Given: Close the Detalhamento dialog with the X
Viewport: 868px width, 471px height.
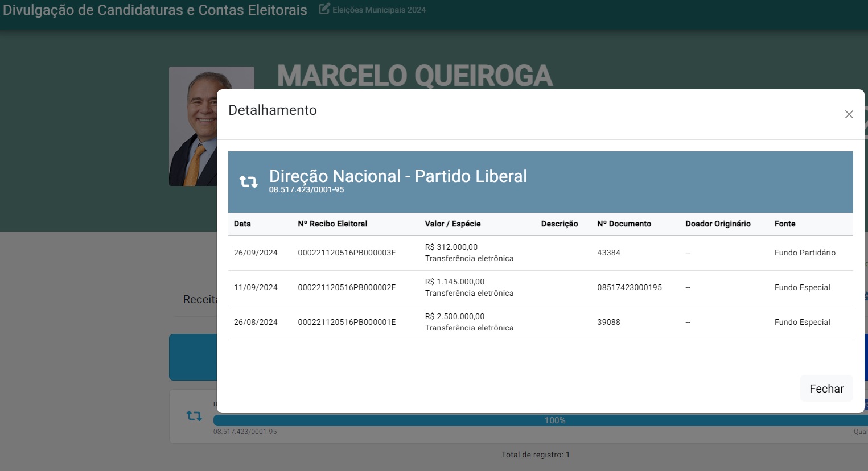Looking at the screenshot, I should [849, 114].
